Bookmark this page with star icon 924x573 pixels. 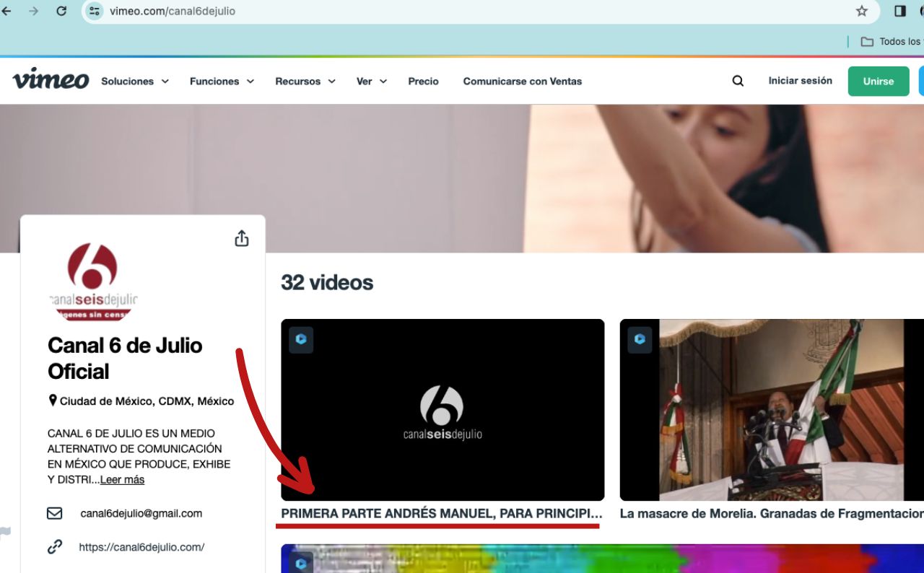(x=861, y=11)
